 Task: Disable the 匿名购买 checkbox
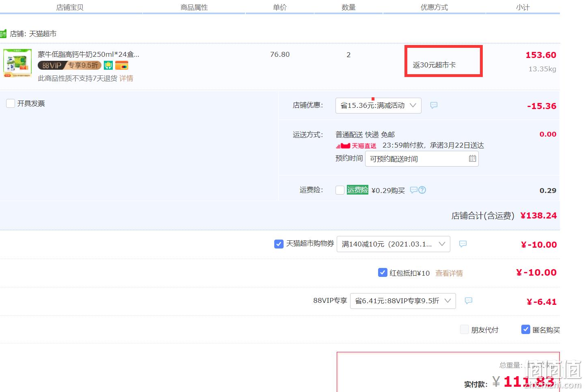(x=525, y=330)
